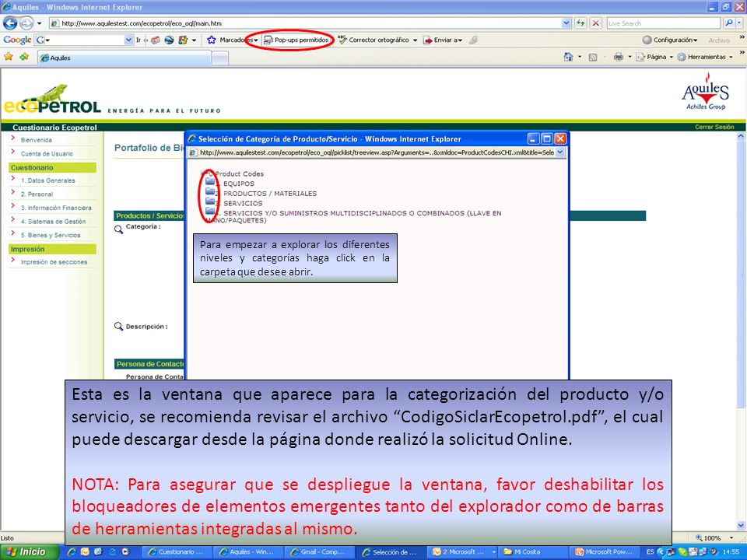Click the Configuración gear in Google toolbar

(x=647, y=40)
